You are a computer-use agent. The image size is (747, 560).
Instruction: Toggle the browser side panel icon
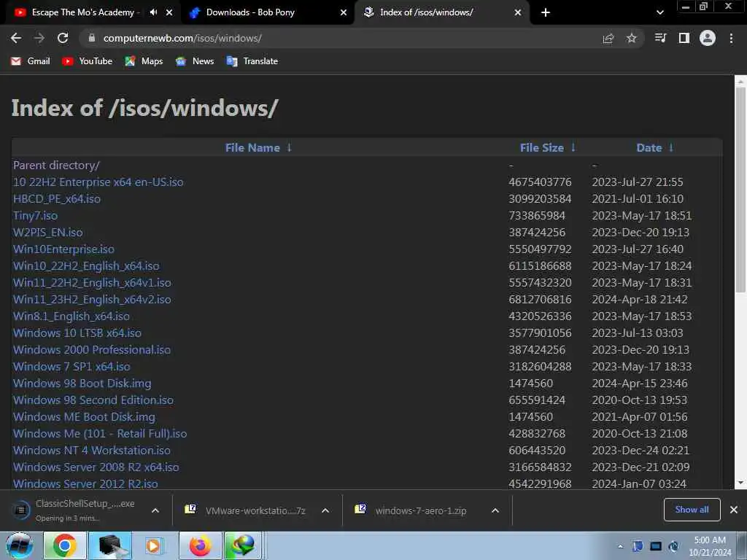point(684,38)
